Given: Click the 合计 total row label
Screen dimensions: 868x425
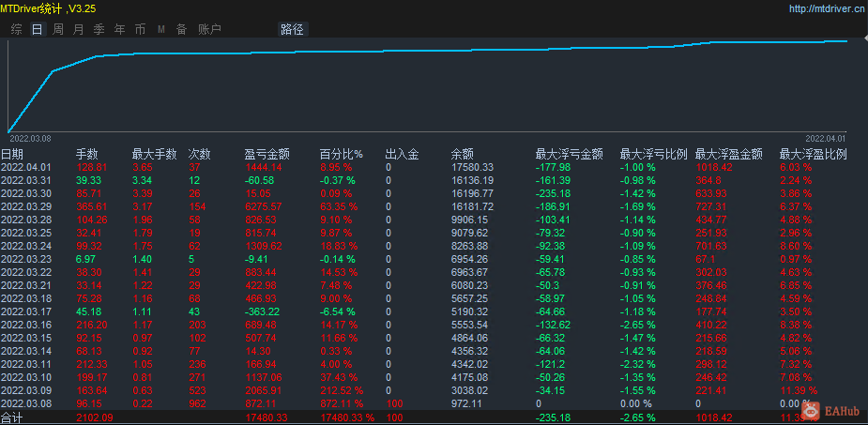Looking at the screenshot, I should 12,417.
